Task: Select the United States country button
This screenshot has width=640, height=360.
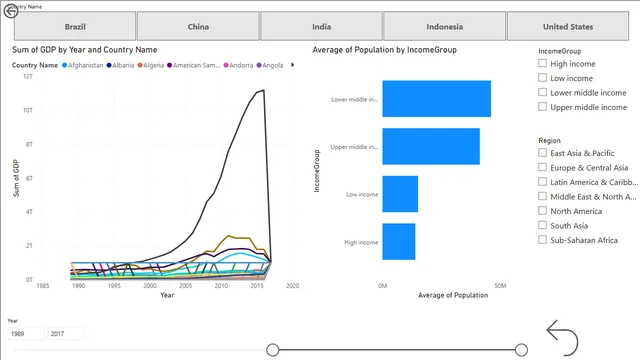Action: (568, 27)
